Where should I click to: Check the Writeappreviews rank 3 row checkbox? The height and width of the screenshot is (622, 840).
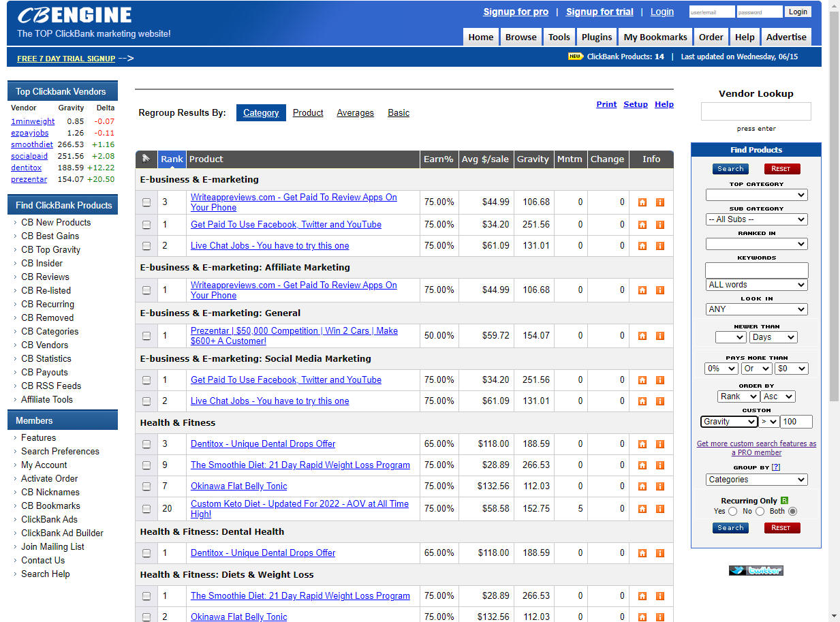(x=146, y=202)
